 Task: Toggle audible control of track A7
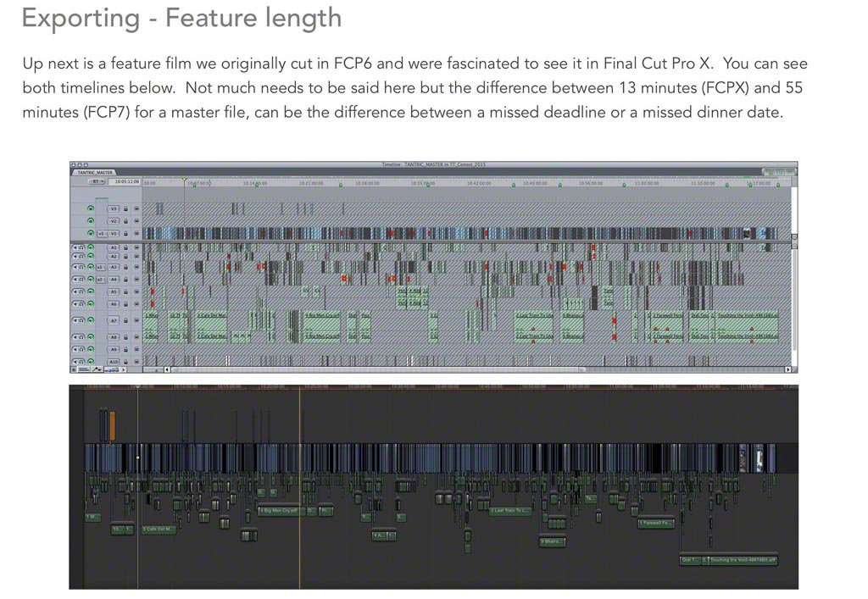pos(91,320)
